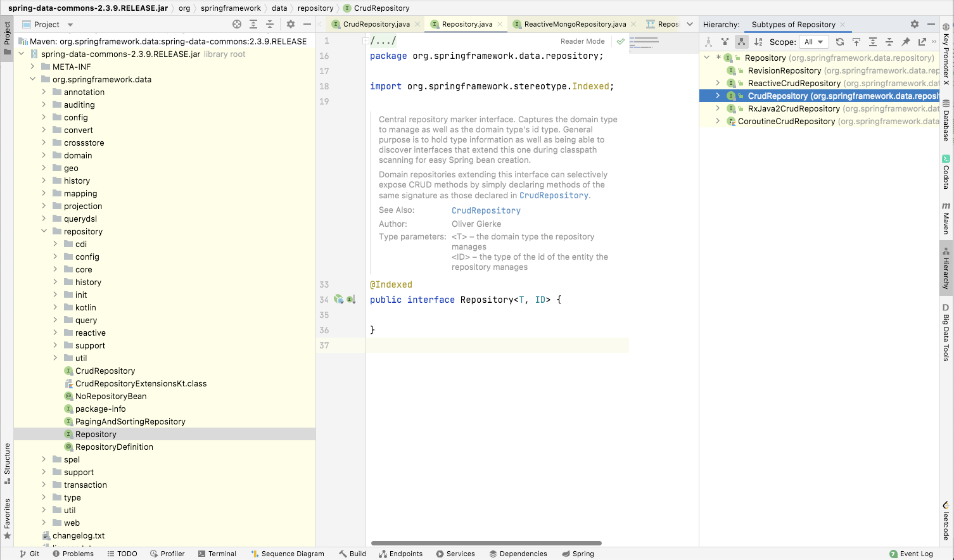Switch to Supertypes Hierarchy view
The width and height of the screenshot is (954, 560).
tap(725, 42)
